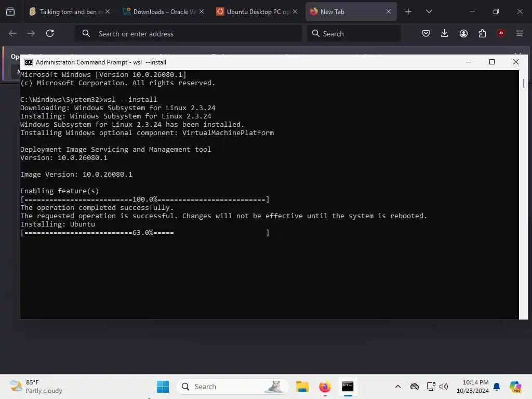This screenshot has height=399, width=532.
Task: Open Save to Pocket icon
Action: click(426, 33)
